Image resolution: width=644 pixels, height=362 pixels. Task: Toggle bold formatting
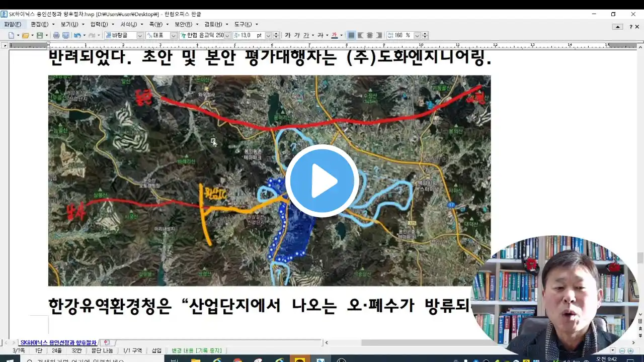(288, 35)
